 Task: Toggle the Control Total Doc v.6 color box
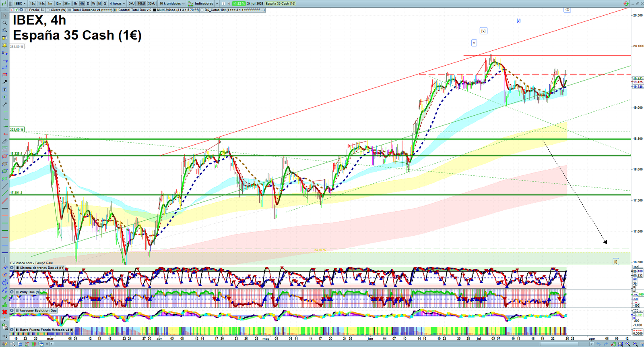coord(116,10)
